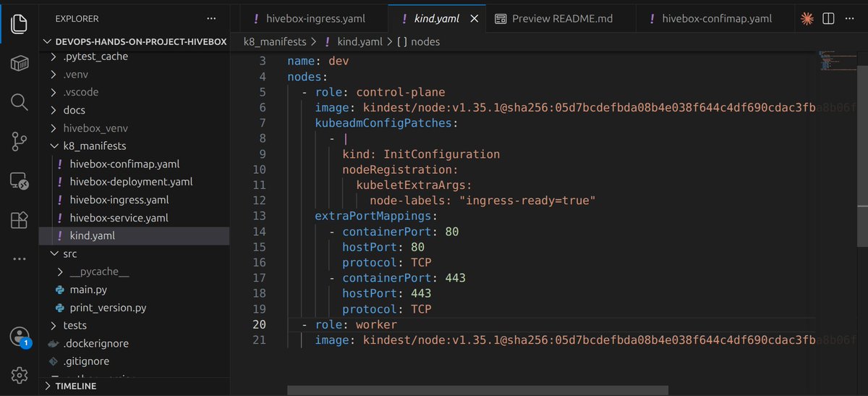Click the git icon beside .gitignore
The image size is (868, 396).
[53, 361]
